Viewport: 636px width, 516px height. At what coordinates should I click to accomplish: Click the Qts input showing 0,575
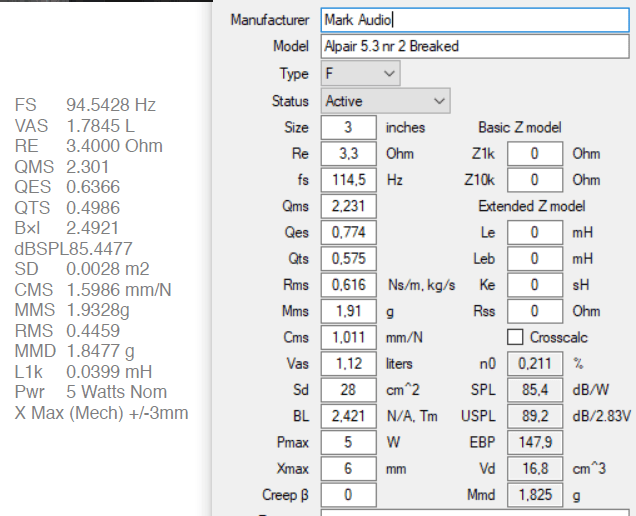[348, 258]
